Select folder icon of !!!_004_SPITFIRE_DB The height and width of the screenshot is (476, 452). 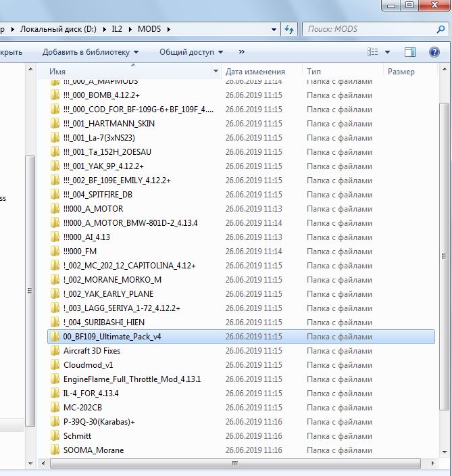pyautogui.click(x=55, y=195)
